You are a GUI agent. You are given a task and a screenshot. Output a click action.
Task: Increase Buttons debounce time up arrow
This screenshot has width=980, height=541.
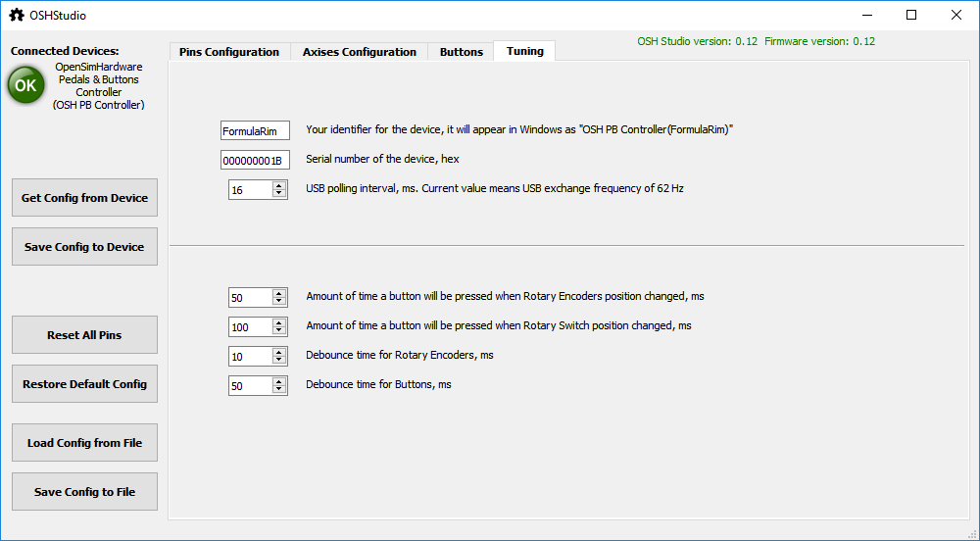pos(279,382)
